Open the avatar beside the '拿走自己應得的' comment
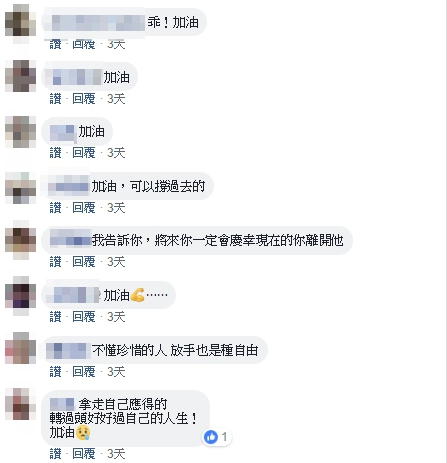Image resolution: width=447 pixels, height=463 pixels. click(20, 404)
